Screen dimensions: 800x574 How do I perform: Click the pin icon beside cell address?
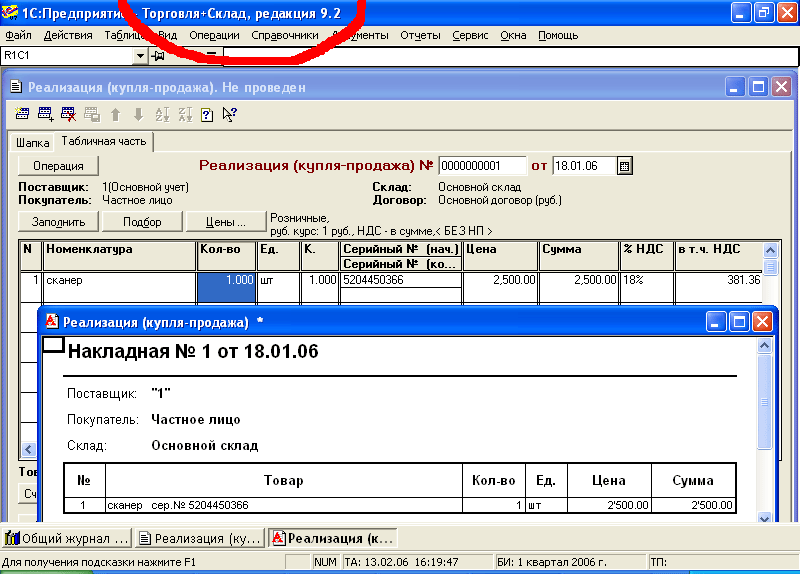(159, 55)
